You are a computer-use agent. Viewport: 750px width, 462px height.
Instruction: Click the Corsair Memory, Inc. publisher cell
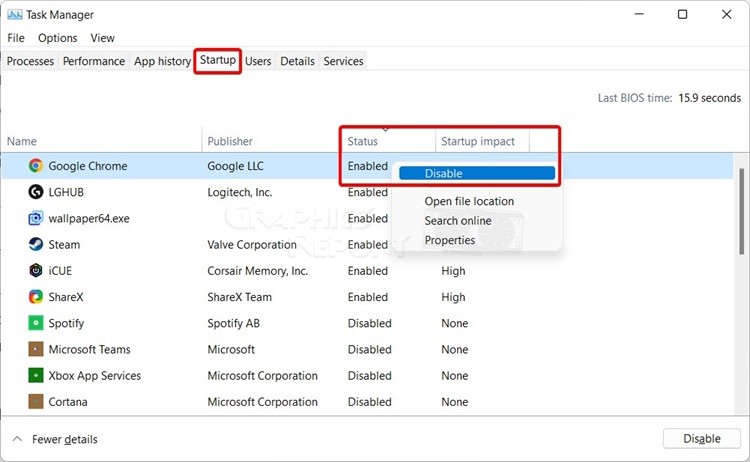click(x=257, y=271)
